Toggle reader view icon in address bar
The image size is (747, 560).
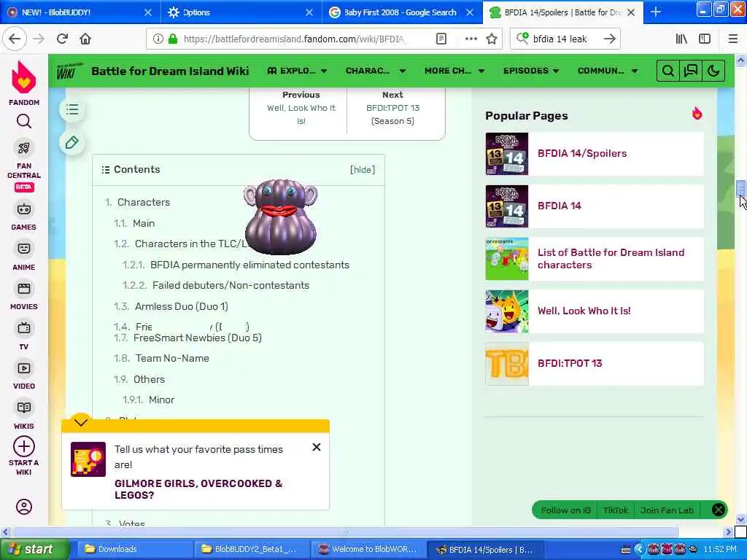441,39
